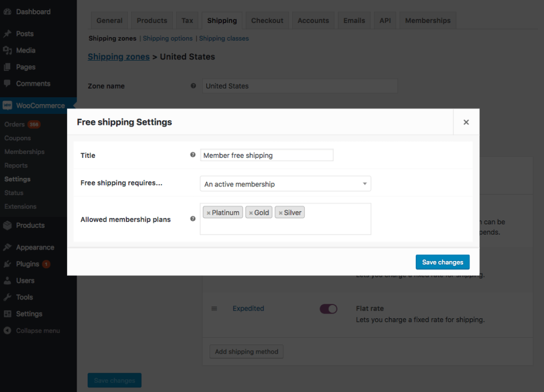The image size is (544, 392).
Task: Remove the Gold membership plan tag
Action: pyautogui.click(x=250, y=212)
